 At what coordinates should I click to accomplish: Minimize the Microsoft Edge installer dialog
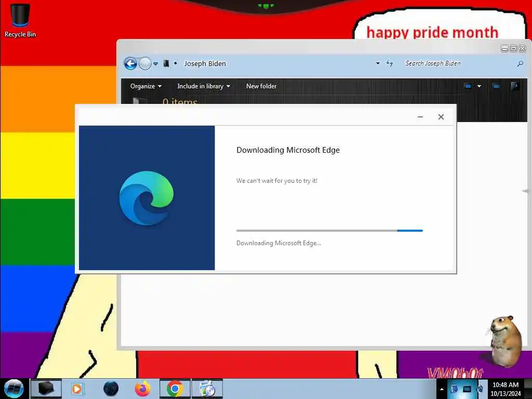[420, 117]
